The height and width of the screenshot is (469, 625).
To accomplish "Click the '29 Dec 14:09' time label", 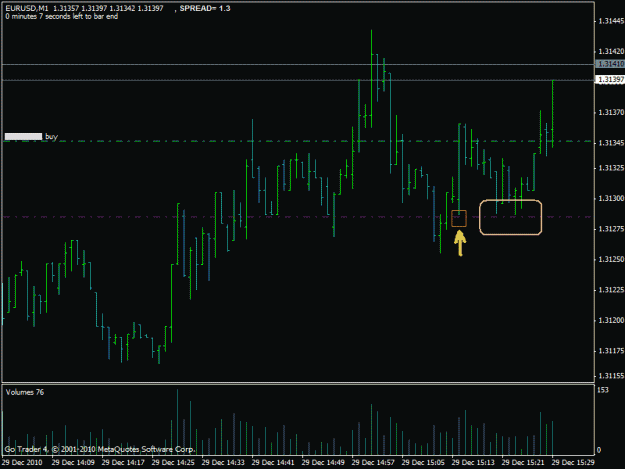I will click(73, 463).
